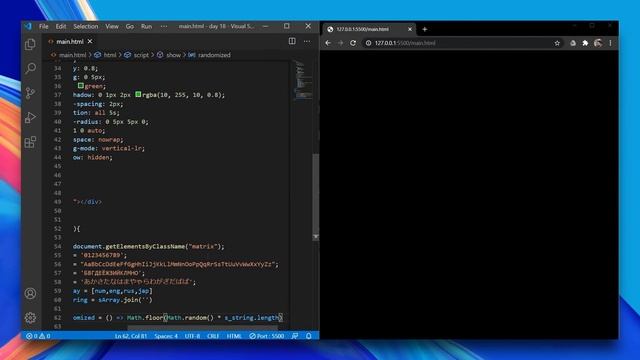Open browser three-dot menu
Screen dimensions: 640x360
(x=611, y=43)
